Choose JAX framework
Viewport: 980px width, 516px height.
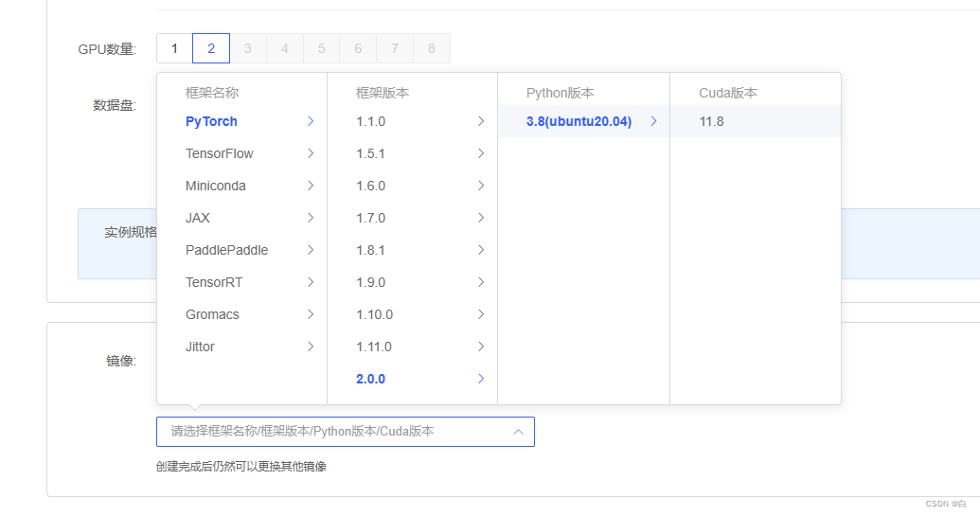pyautogui.click(x=241, y=218)
